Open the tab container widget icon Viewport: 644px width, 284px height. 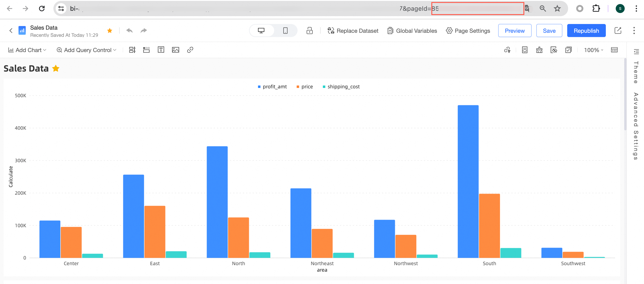146,50
